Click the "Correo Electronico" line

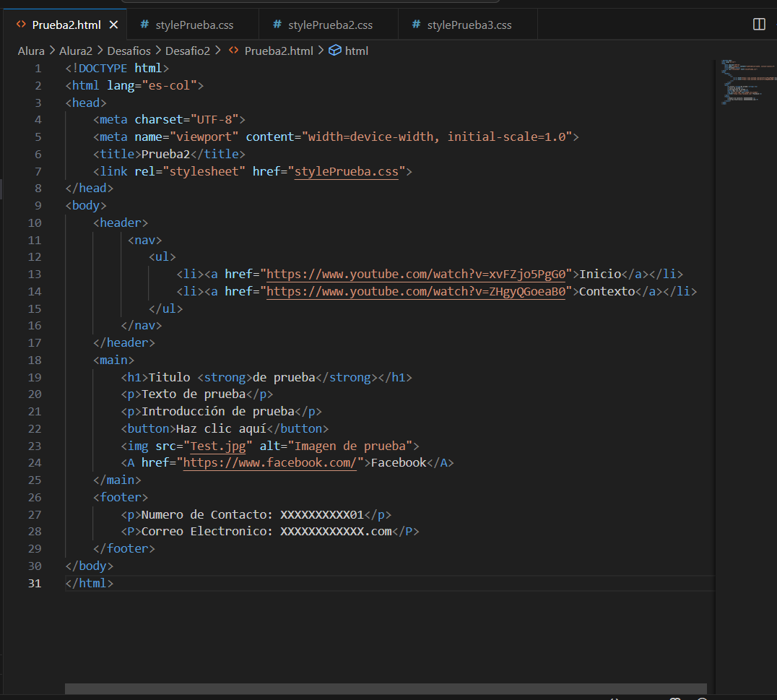270,532
